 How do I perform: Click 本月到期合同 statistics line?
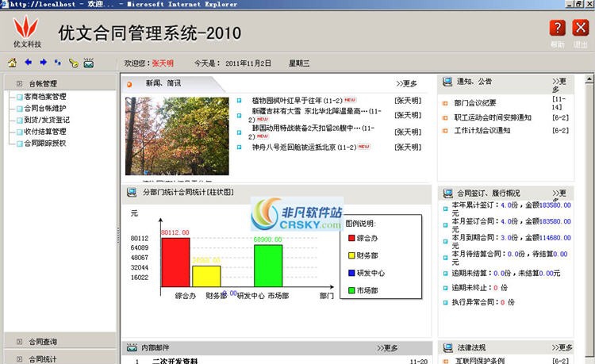pos(511,242)
